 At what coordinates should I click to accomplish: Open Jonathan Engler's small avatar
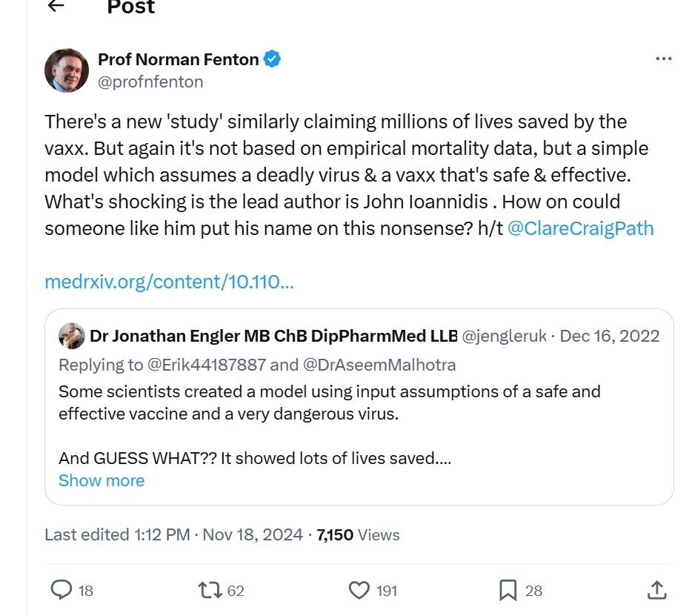point(71,336)
